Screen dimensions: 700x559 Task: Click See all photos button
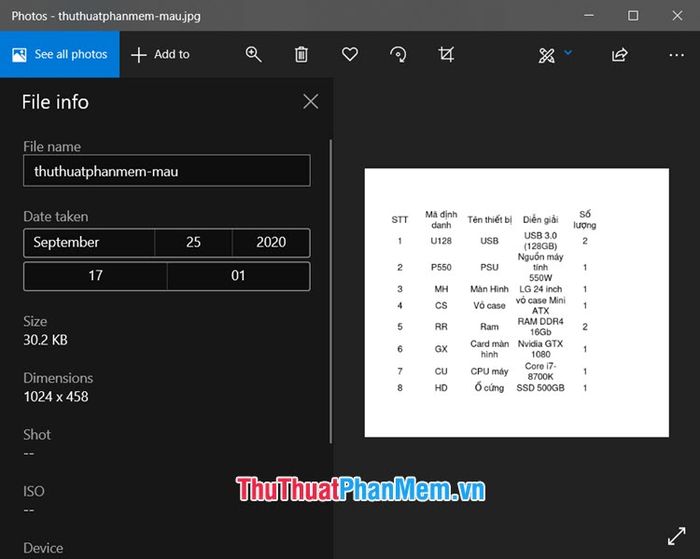tap(60, 54)
